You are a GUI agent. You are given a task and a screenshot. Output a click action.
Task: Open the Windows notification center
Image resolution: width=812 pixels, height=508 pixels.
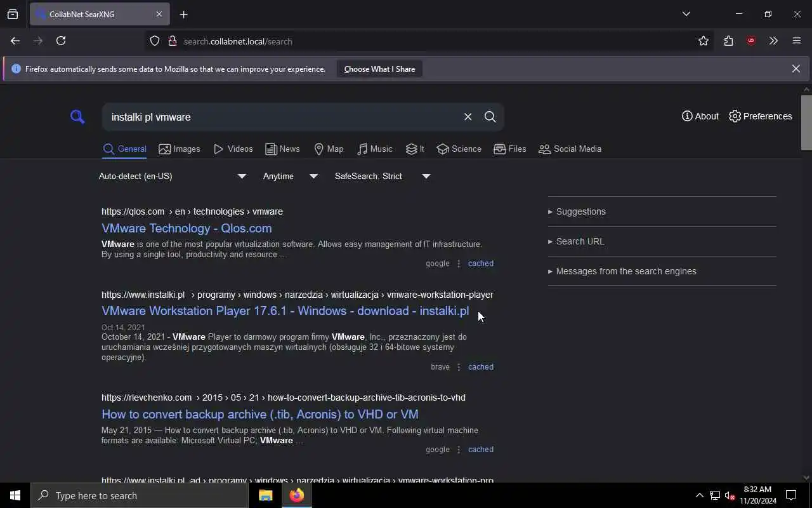(791, 495)
